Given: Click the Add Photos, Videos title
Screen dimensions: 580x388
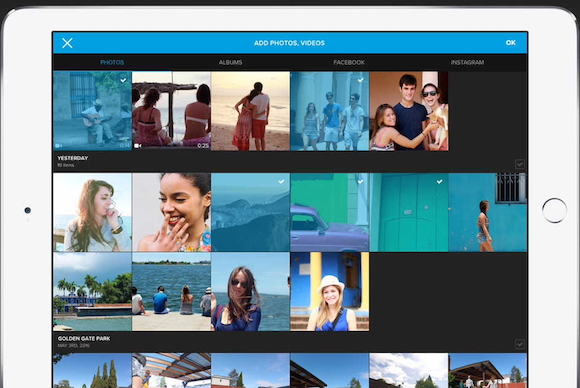Looking at the screenshot, I should (289, 43).
